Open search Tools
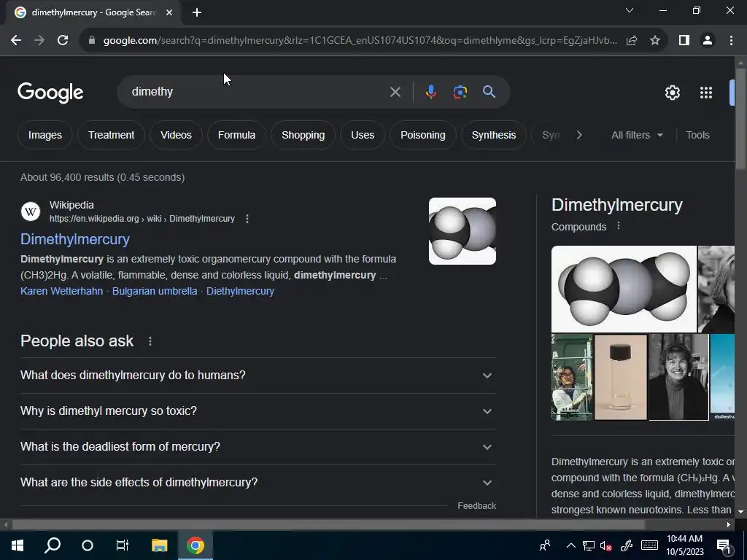747x560 pixels. [x=697, y=135]
